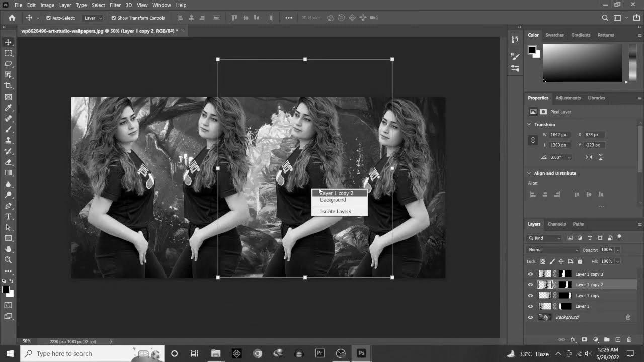Select the Hand tool
This screenshot has height=362, width=644.
pyautogui.click(x=8, y=249)
